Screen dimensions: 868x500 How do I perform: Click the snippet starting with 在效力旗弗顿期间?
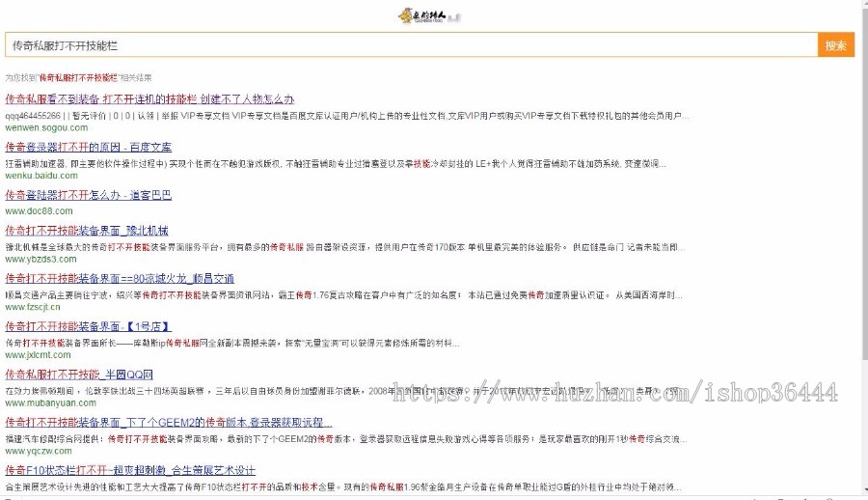click(342, 391)
